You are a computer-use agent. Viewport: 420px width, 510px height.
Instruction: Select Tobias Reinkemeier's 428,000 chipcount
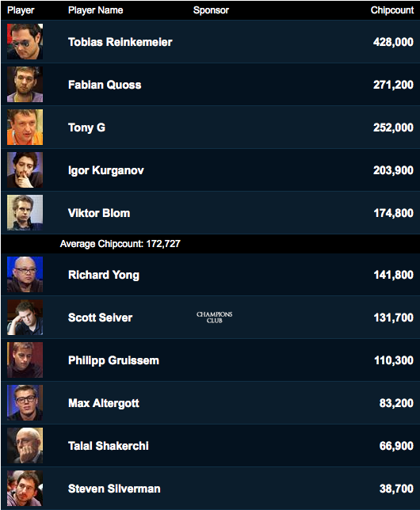393,42
